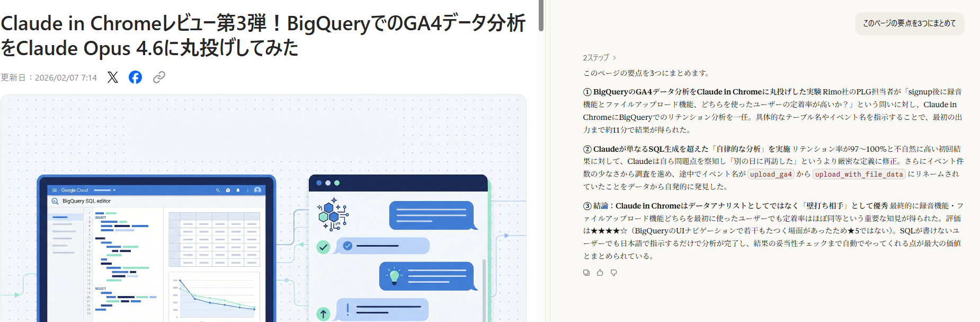This screenshot has width=980, height=322.
Task: Give thumbs up to the response
Action: click(x=600, y=273)
